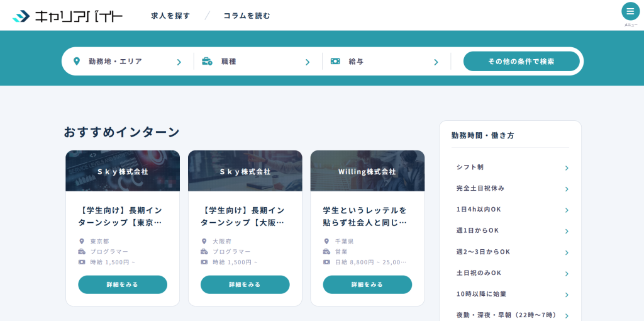Image resolution: width=644 pixels, height=321 pixels.
Task: Open the シフト制 chevron
Action: point(567,167)
